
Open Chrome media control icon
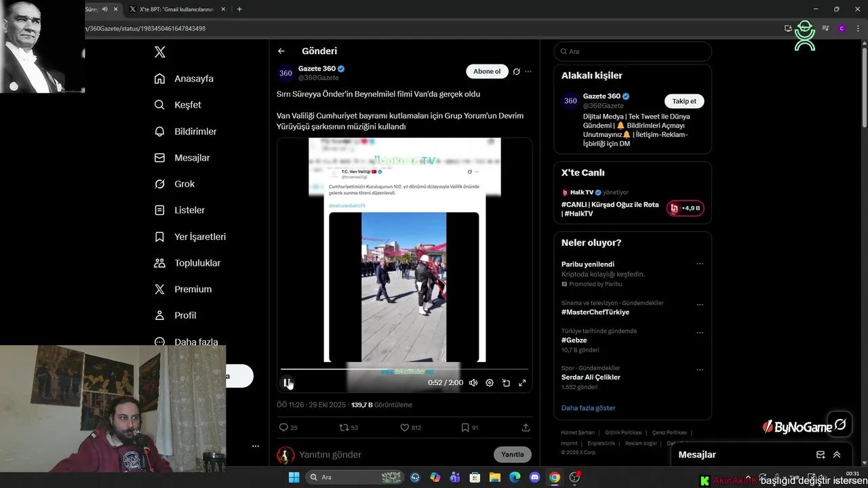coord(825,28)
